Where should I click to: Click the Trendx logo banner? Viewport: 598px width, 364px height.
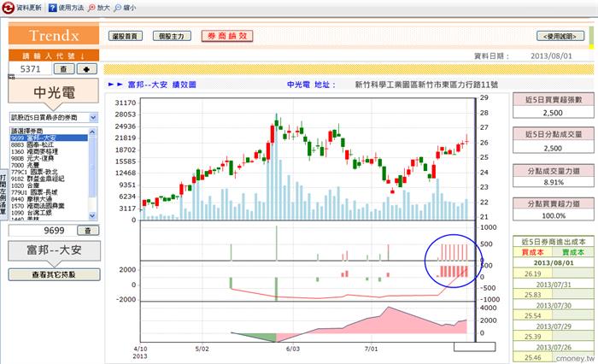[x=54, y=35]
